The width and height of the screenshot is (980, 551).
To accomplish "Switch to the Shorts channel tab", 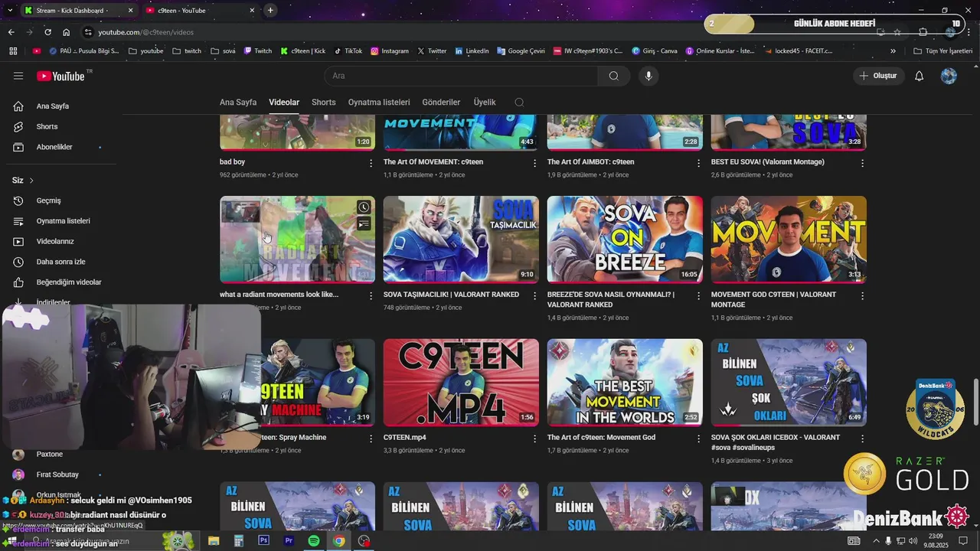I will [324, 103].
